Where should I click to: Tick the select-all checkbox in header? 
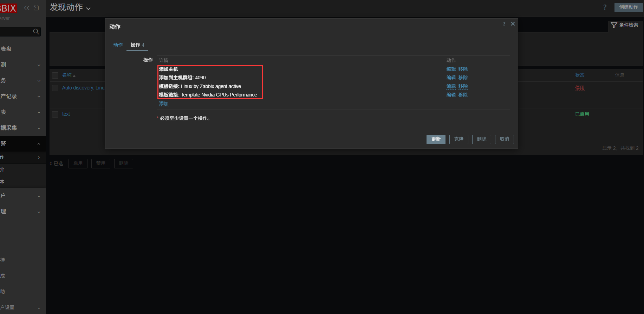(55, 75)
